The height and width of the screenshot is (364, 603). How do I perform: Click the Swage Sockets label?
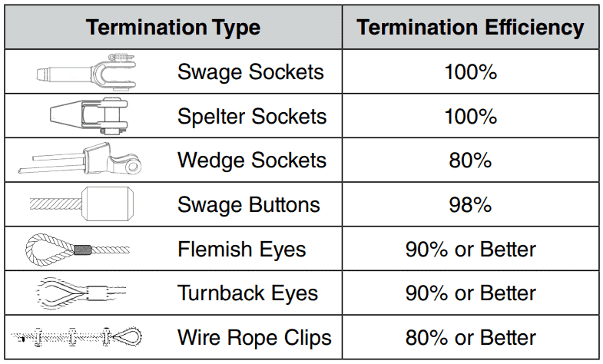tap(250, 72)
